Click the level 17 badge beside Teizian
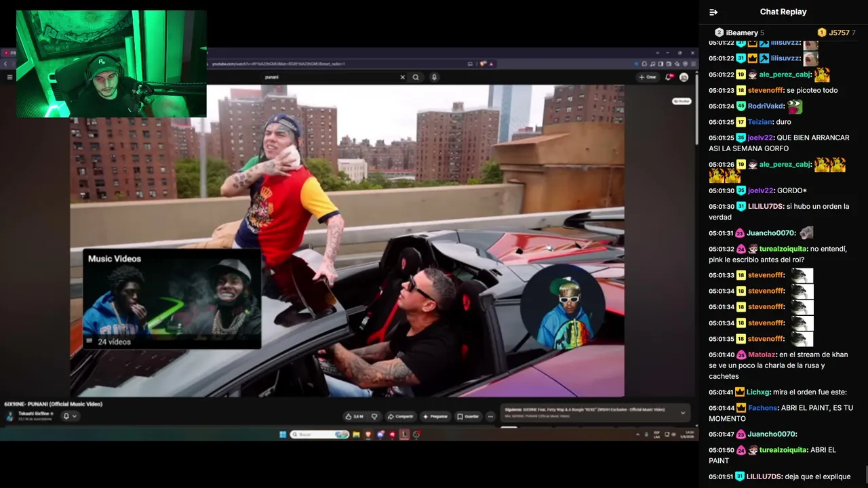The width and height of the screenshot is (868, 488). click(x=741, y=122)
